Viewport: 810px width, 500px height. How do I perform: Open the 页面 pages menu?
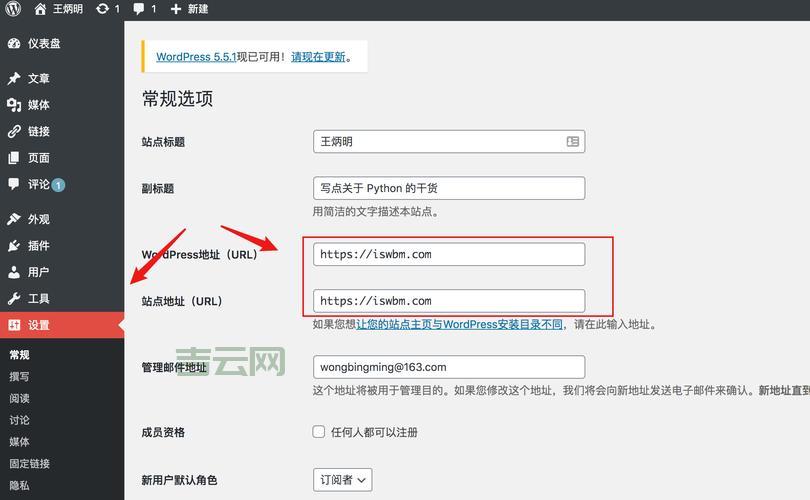click(62, 158)
